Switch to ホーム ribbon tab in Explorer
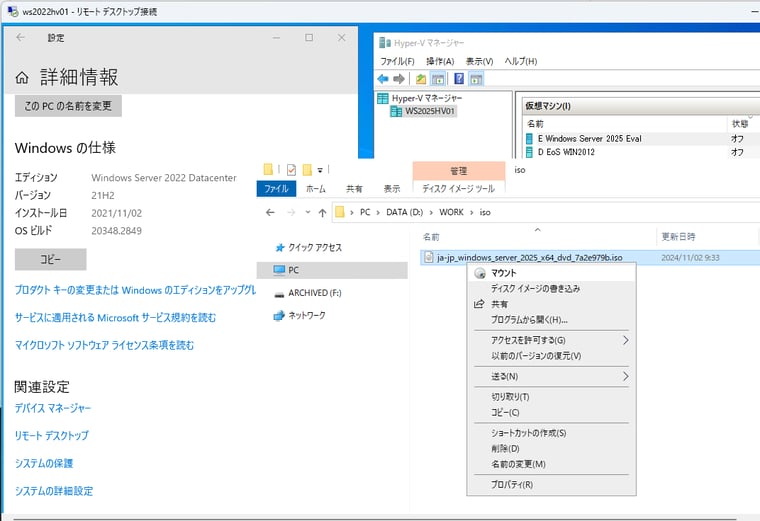The height and width of the screenshot is (521, 760). (x=316, y=189)
